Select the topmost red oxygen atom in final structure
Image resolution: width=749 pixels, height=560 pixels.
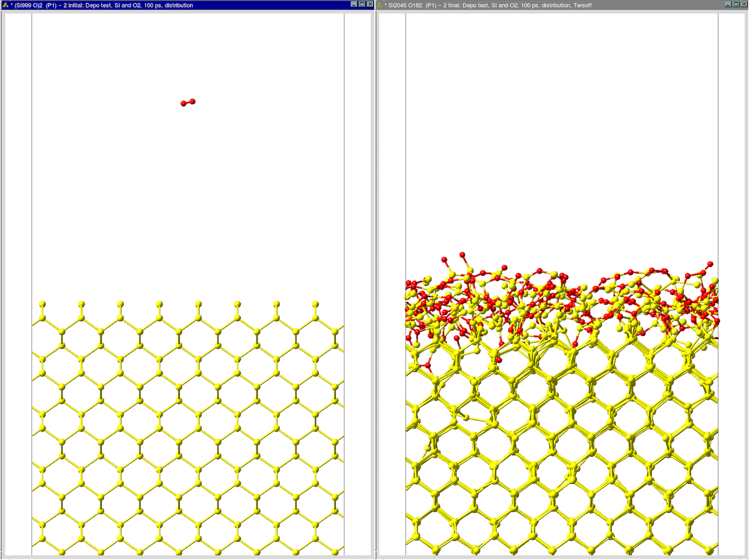pyautogui.click(x=462, y=255)
